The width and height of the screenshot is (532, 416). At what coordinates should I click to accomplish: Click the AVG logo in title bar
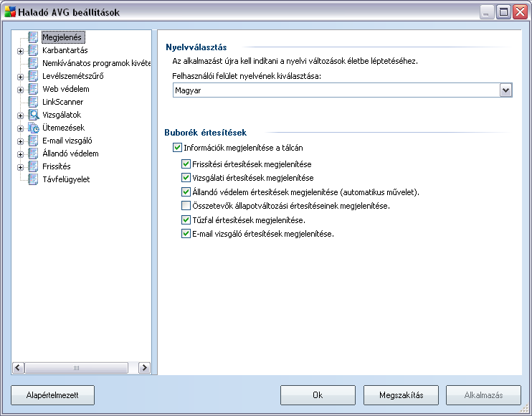(x=10, y=12)
